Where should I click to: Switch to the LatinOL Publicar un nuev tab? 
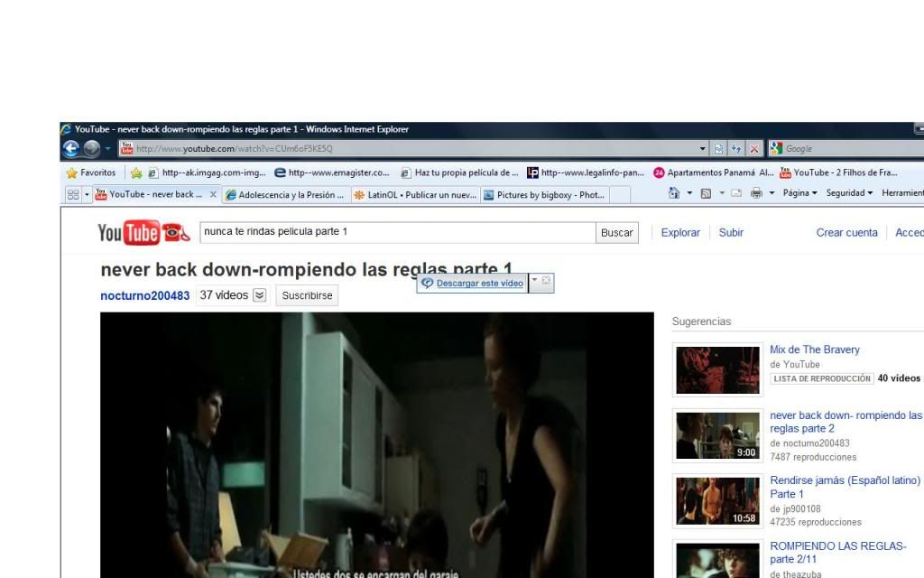click(x=416, y=195)
